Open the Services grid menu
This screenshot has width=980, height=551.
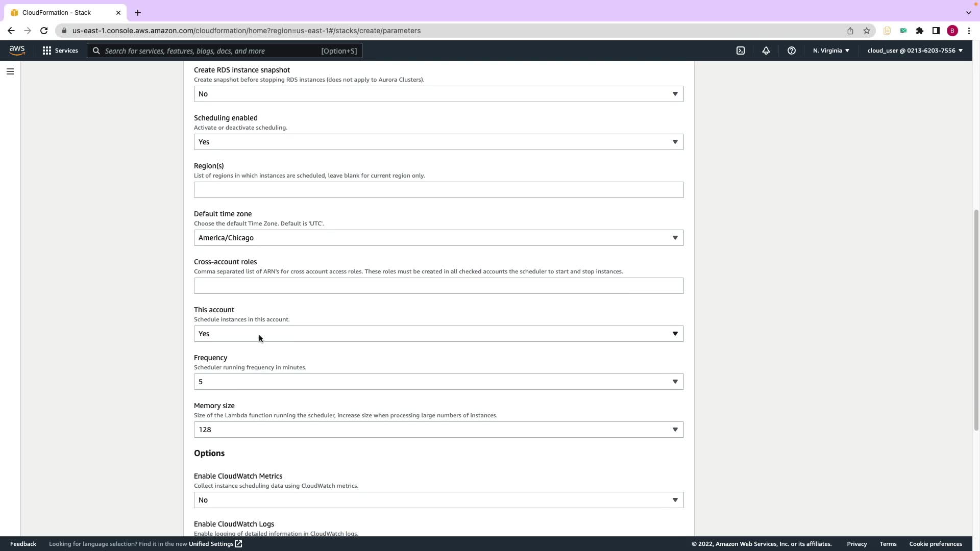point(60,51)
